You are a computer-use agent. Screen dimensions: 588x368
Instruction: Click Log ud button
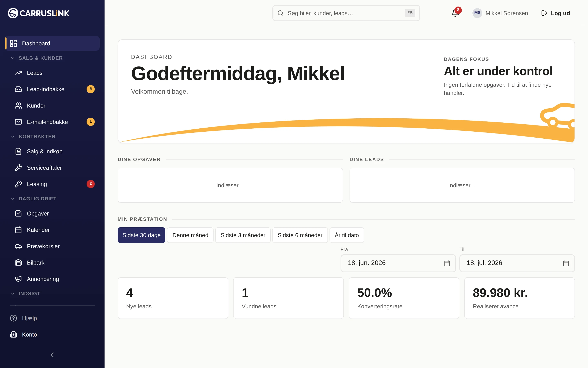[556, 13]
